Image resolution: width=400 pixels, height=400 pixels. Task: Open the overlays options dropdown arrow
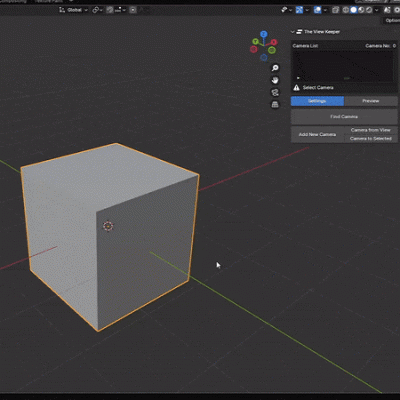tap(325, 10)
